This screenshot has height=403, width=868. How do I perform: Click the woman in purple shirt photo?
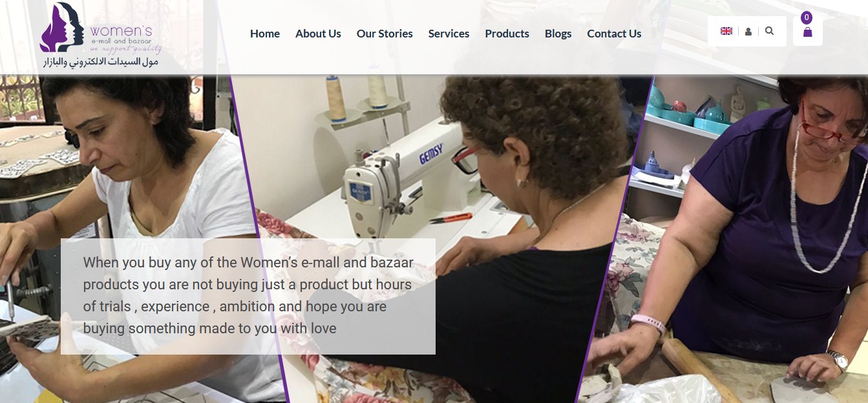click(x=743, y=239)
